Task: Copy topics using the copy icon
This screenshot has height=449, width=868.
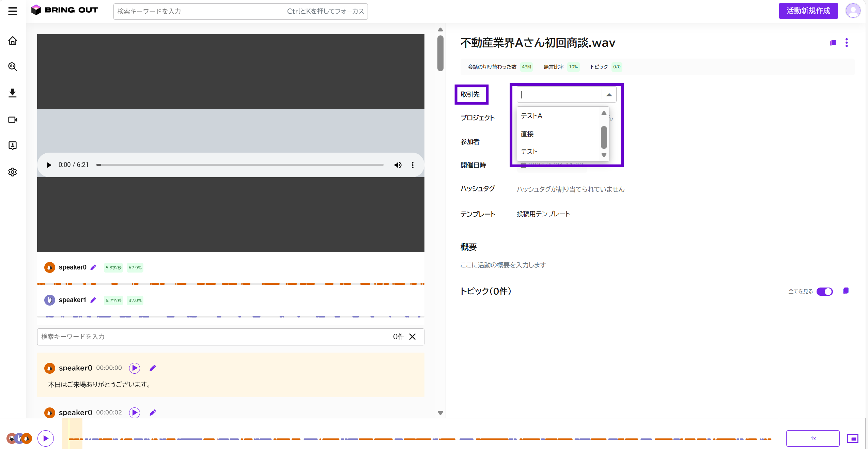Action: tap(846, 291)
